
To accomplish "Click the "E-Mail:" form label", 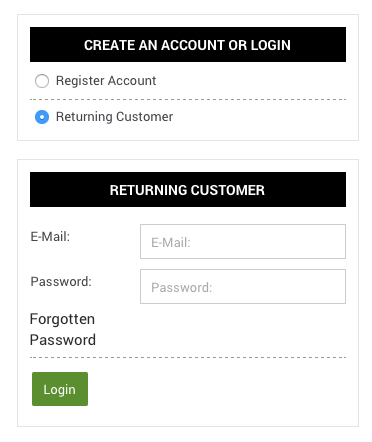I will [50, 237].
